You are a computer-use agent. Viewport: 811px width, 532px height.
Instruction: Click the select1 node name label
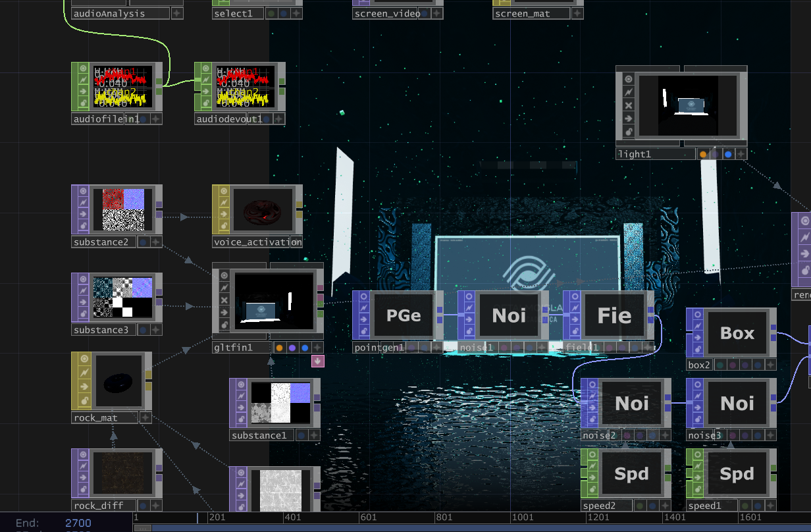point(238,13)
